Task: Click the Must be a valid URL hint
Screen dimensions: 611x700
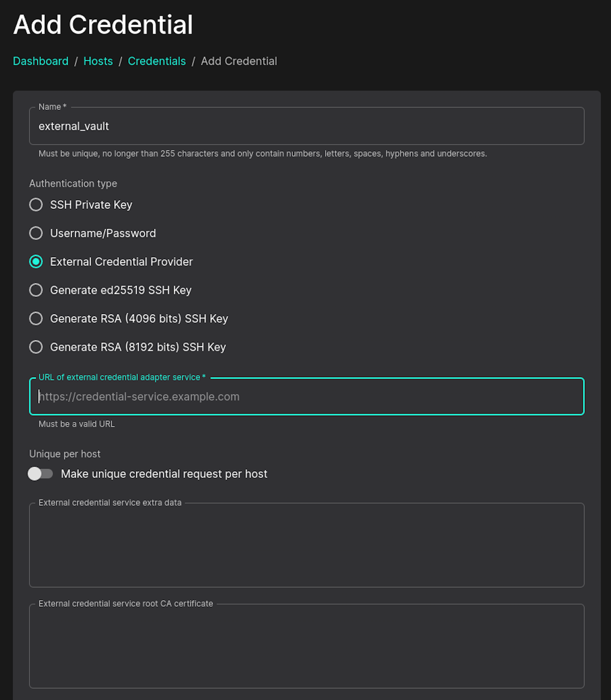Action: pyautogui.click(x=77, y=424)
